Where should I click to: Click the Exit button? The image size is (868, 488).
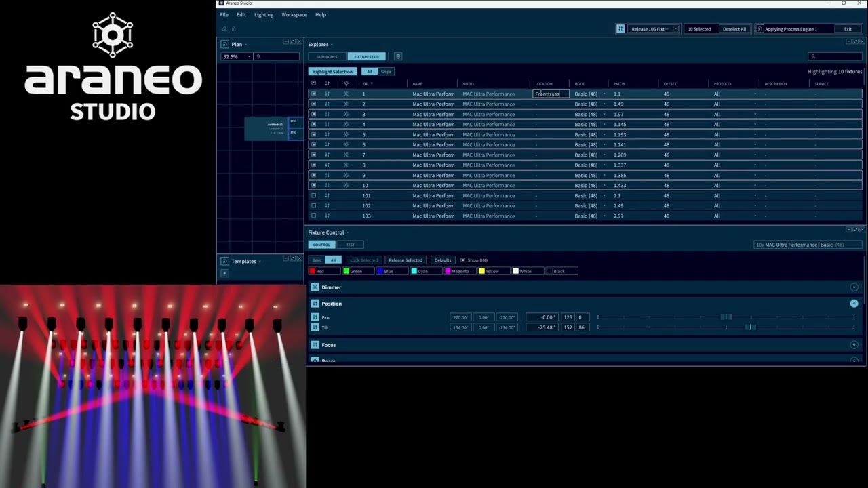[848, 29]
